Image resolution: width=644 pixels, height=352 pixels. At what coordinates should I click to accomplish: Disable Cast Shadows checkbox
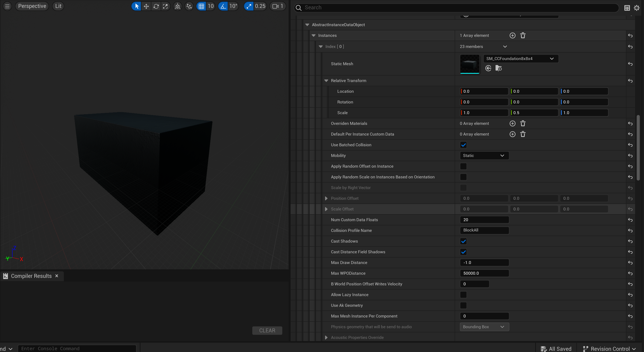coord(463,241)
